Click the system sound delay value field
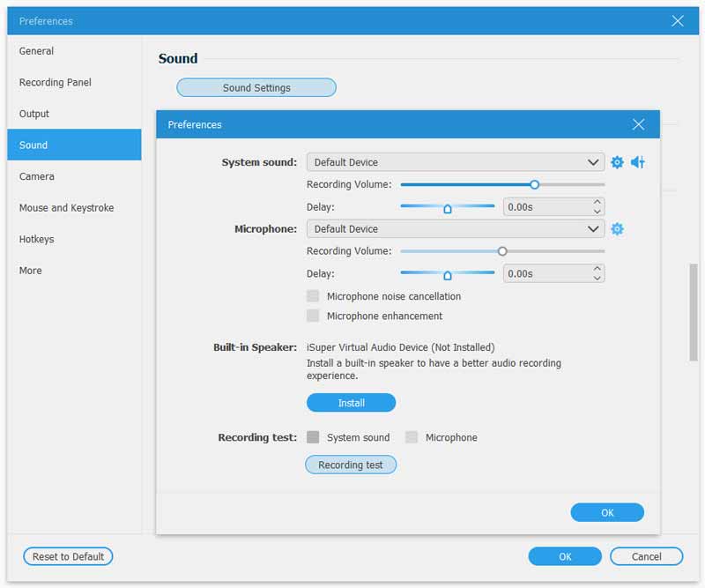705x588 pixels. [546, 207]
